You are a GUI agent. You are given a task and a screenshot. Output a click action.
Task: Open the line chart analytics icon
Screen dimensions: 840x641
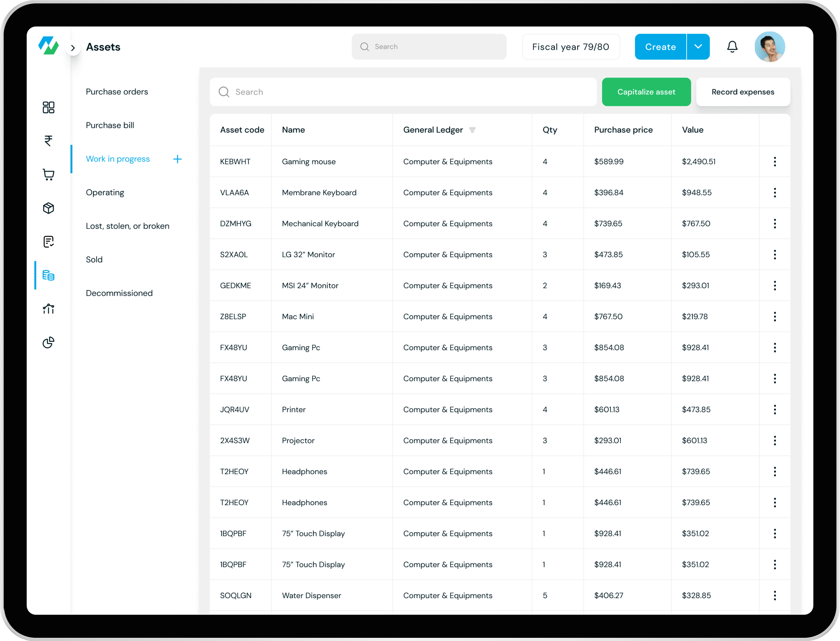[x=48, y=309]
